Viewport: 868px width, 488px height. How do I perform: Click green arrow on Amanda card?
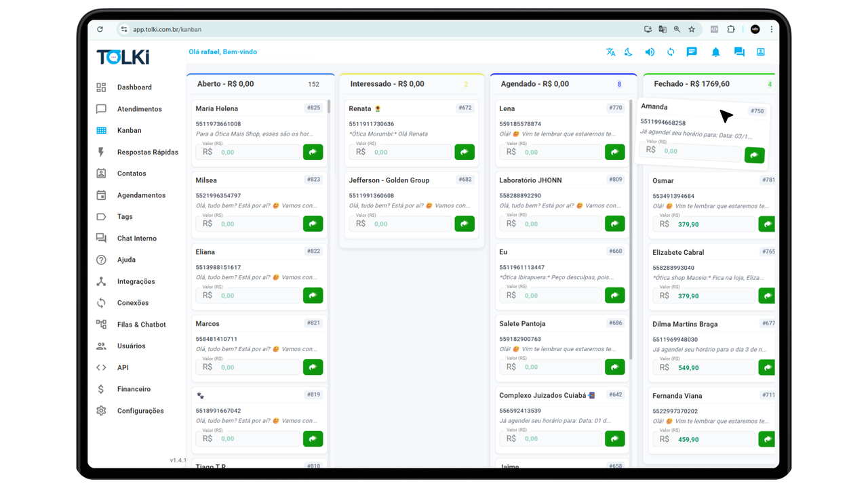tap(755, 155)
